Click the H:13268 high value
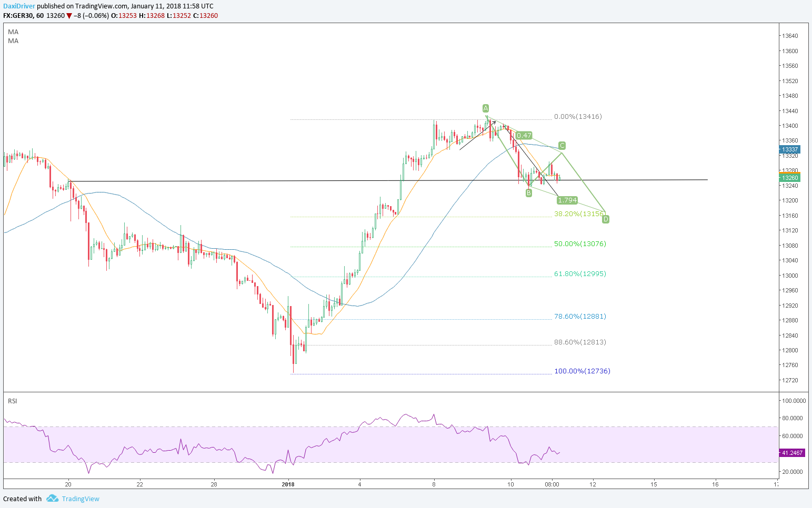Image resolution: width=812 pixels, height=508 pixels. coord(152,16)
